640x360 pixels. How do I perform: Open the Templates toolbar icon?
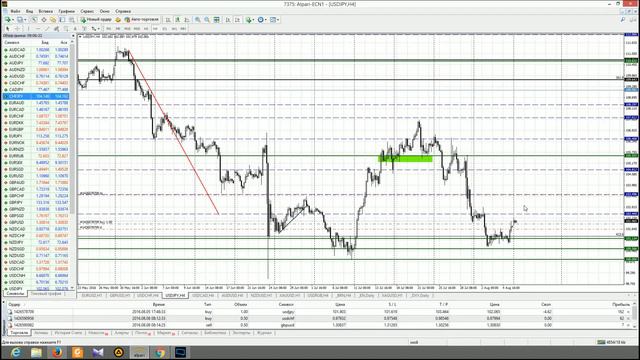tap(273, 20)
